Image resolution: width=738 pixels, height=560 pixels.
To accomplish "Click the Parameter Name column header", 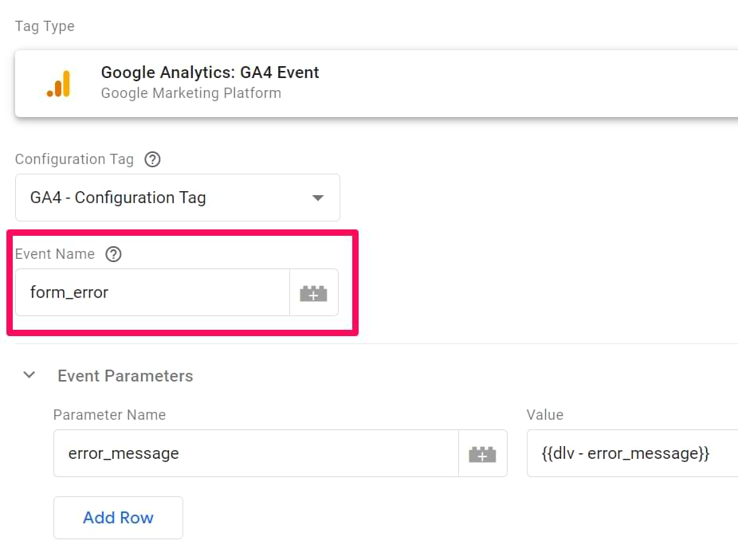I will [109, 415].
